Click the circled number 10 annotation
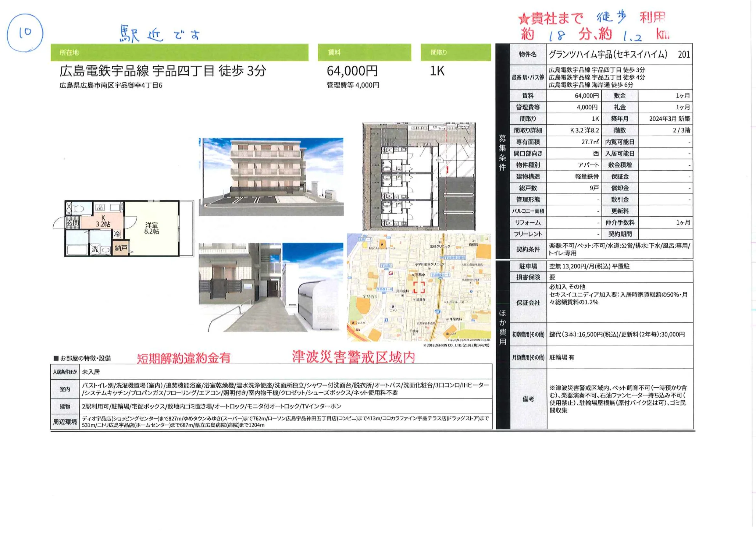This screenshot has height=535, width=756. tap(25, 33)
